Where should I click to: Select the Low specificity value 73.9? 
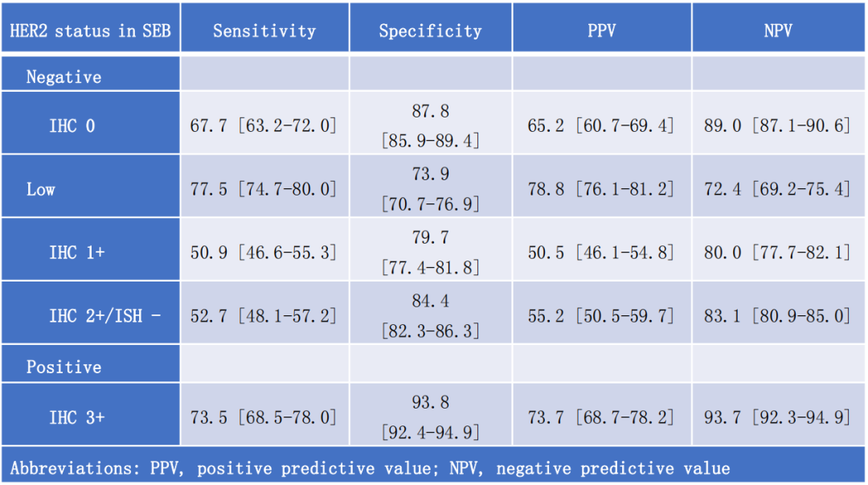pos(430,175)
